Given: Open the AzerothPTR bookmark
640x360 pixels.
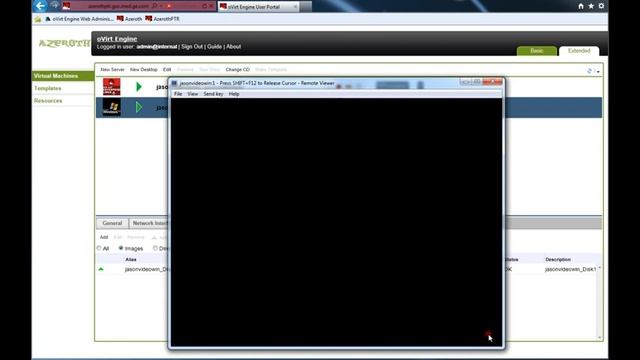Looking at the screenshot, I should (x=162, y=19).
